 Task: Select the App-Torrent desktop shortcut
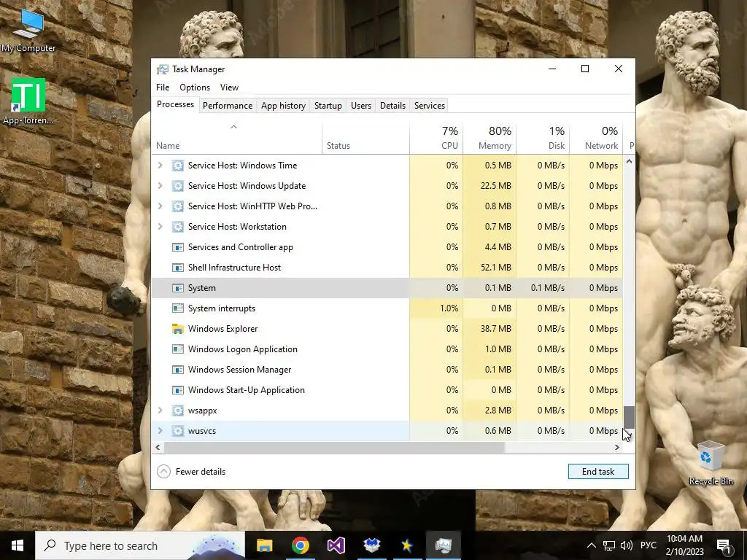28,101
